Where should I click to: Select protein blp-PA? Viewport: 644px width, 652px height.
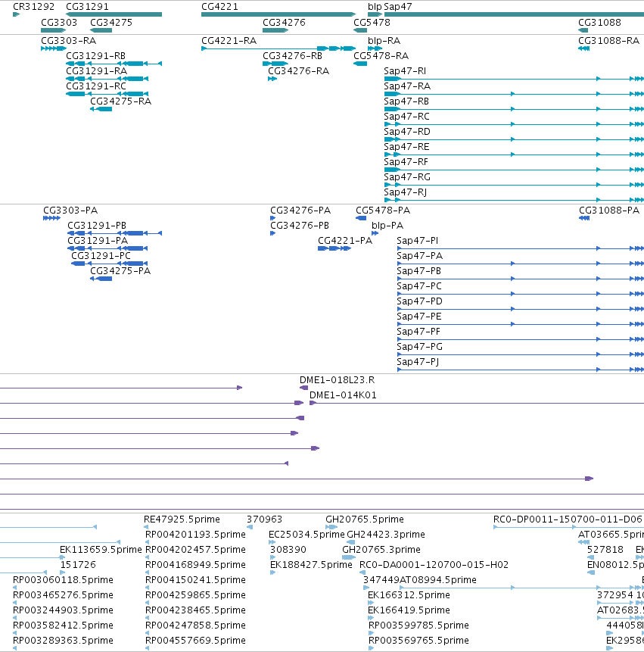point(387,226)
